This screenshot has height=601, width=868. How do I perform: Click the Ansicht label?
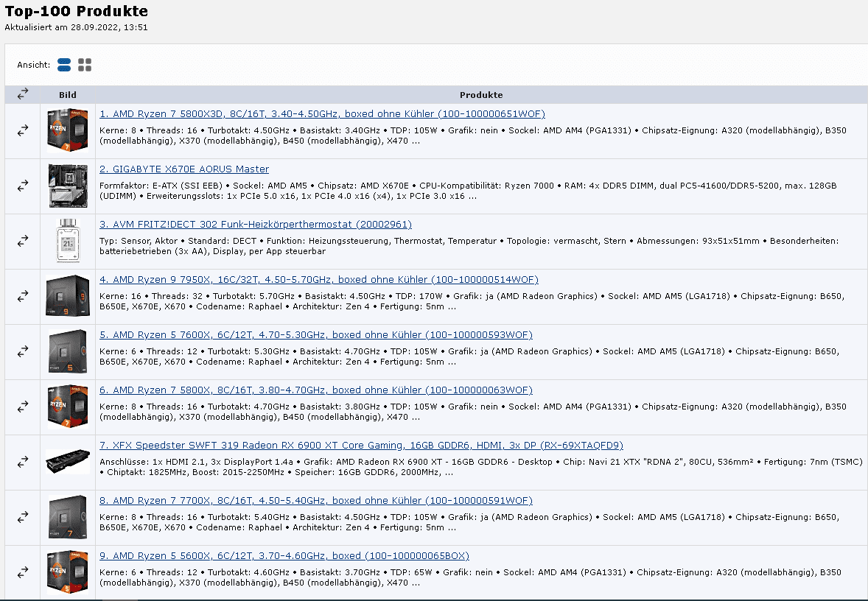(x=34, y=66)
